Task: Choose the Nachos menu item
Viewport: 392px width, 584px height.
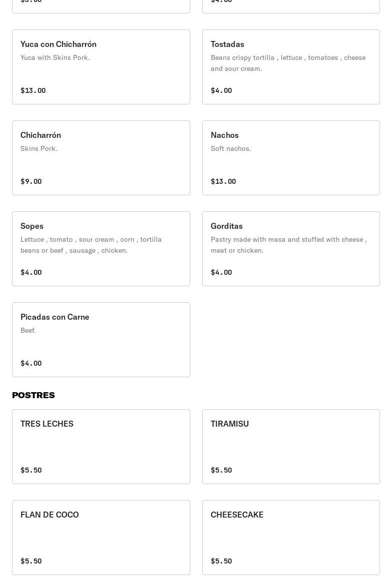Action: point(291,158)
